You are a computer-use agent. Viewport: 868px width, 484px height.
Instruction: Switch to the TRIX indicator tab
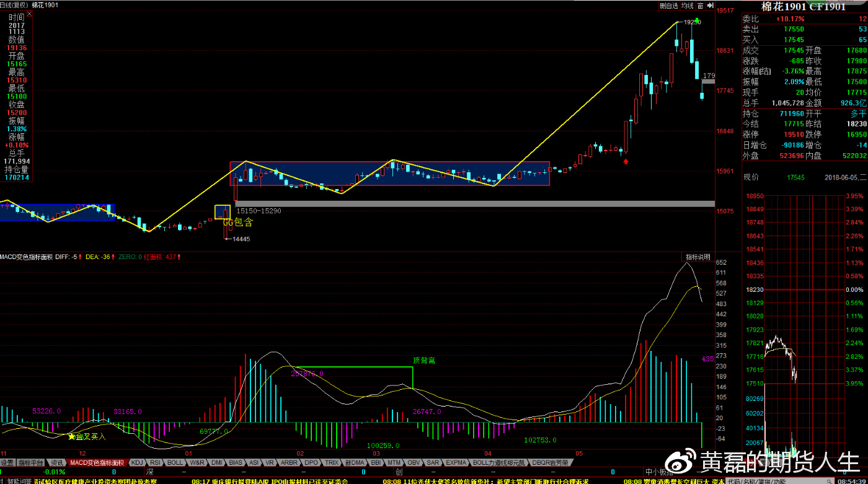point(332,463)
